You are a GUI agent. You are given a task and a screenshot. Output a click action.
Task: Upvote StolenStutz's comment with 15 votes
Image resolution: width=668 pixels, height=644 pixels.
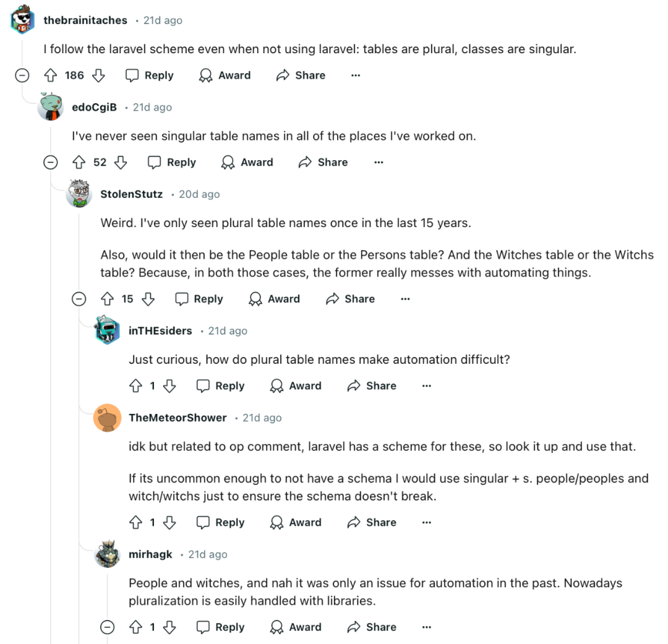pyautogui.click(x=108, y=299)
